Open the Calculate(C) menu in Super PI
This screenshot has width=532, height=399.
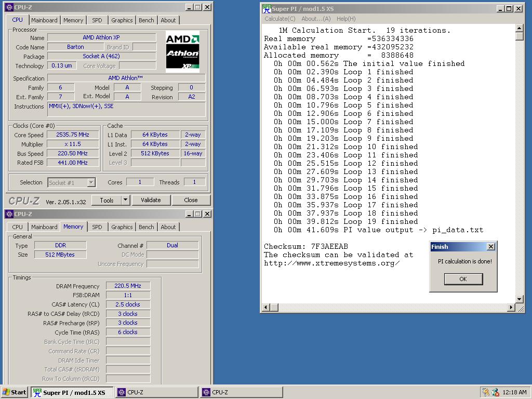pos(280,19)
